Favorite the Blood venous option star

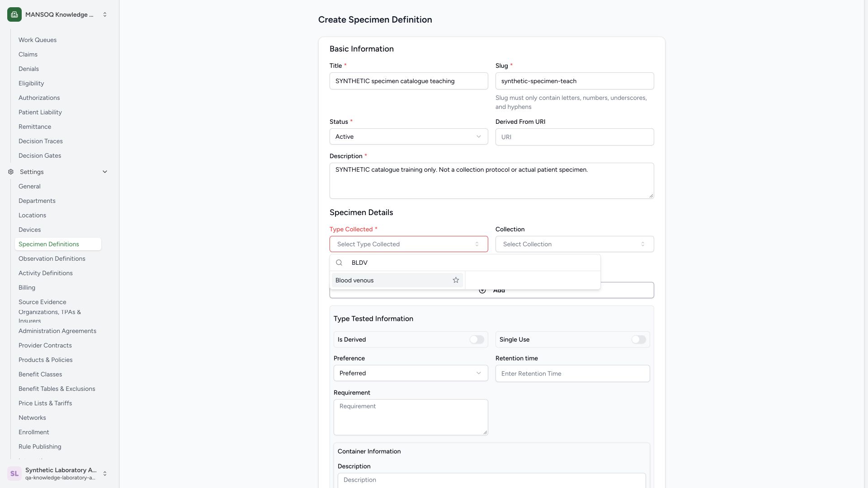point(456,280)
